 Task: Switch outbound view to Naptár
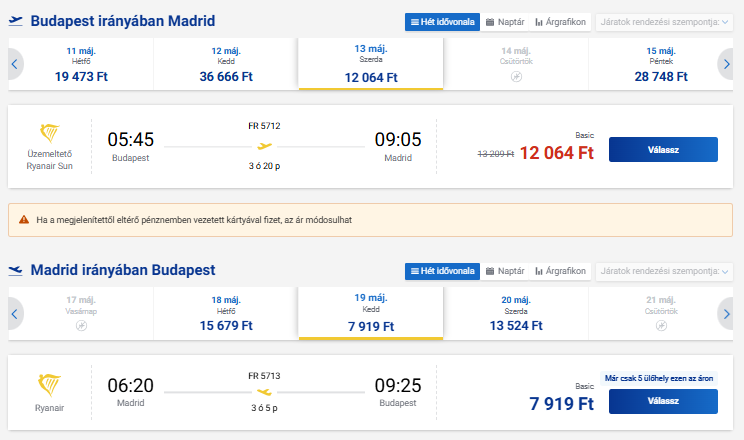[x=505, y=21]
